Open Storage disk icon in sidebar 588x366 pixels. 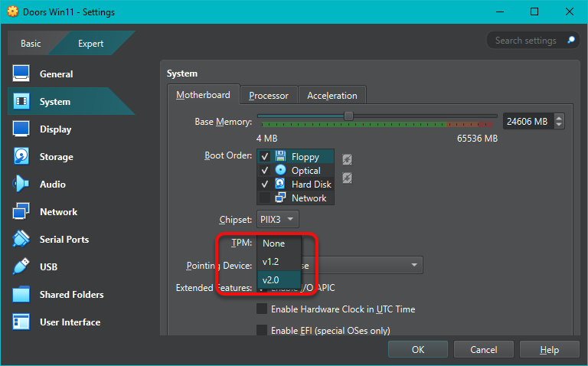pos(21,157)
